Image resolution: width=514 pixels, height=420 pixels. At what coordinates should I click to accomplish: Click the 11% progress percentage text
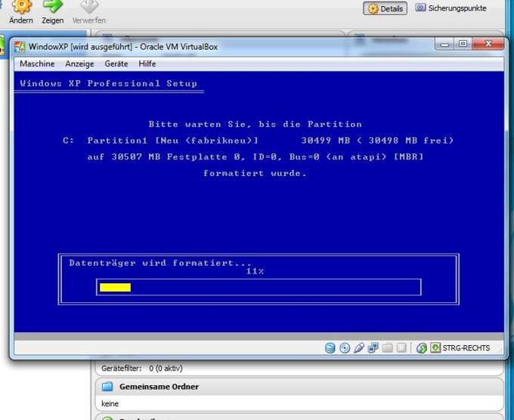tap(255, 271)
